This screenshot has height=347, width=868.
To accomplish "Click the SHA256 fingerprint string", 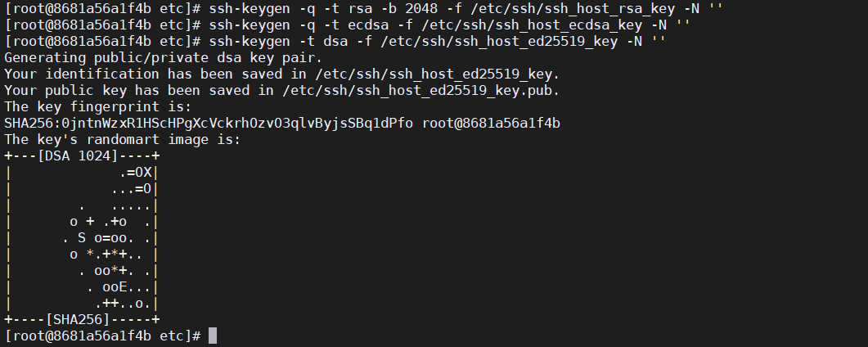I will pyautogui.click(x=209, y=123).
